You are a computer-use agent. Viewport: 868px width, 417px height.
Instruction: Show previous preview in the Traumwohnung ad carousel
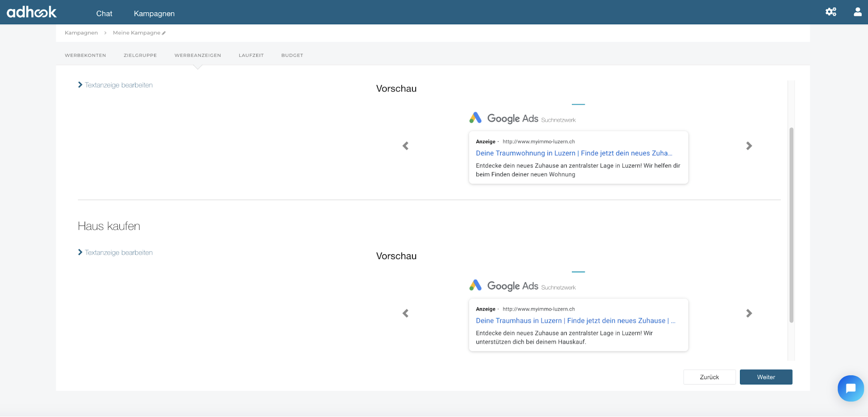[x=406, y=146]
